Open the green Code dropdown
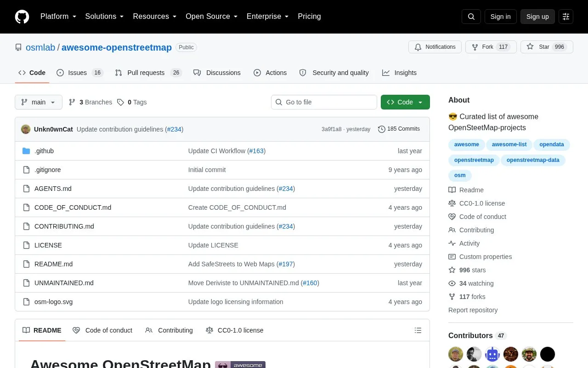 (405, 102)
